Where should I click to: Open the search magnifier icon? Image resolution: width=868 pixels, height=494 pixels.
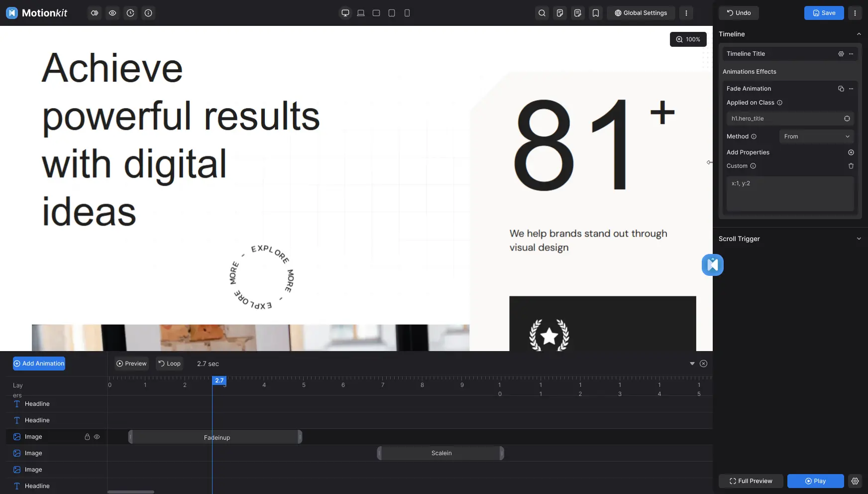coord(542,13)
